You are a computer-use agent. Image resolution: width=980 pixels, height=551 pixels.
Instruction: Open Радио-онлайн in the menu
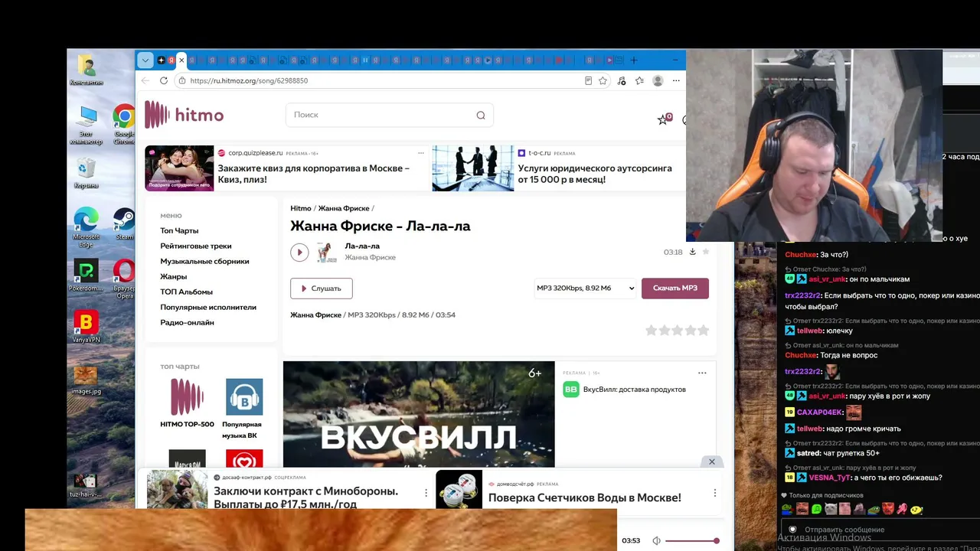pyautogui.click(x=188, y=322)
